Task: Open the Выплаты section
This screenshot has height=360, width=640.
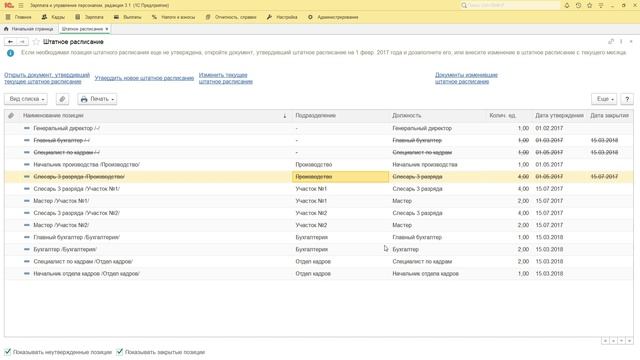Action: click(x=127, y=17)
